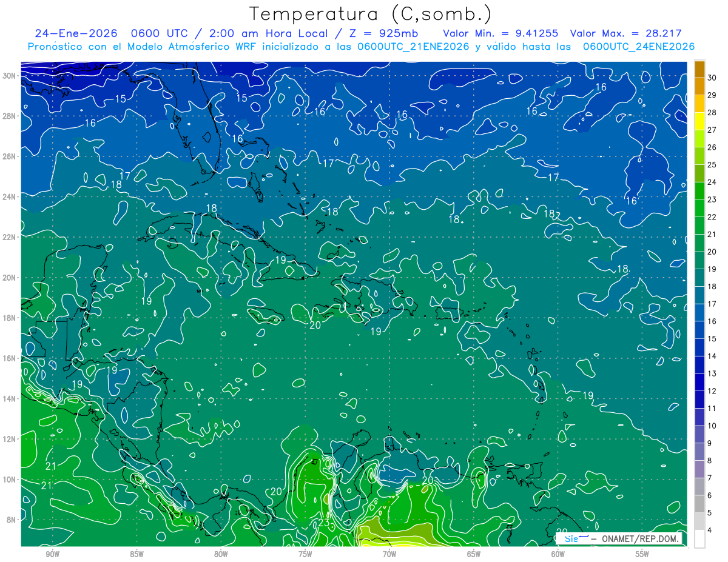Click the color legend value "5"

click(x=710, y=513)
